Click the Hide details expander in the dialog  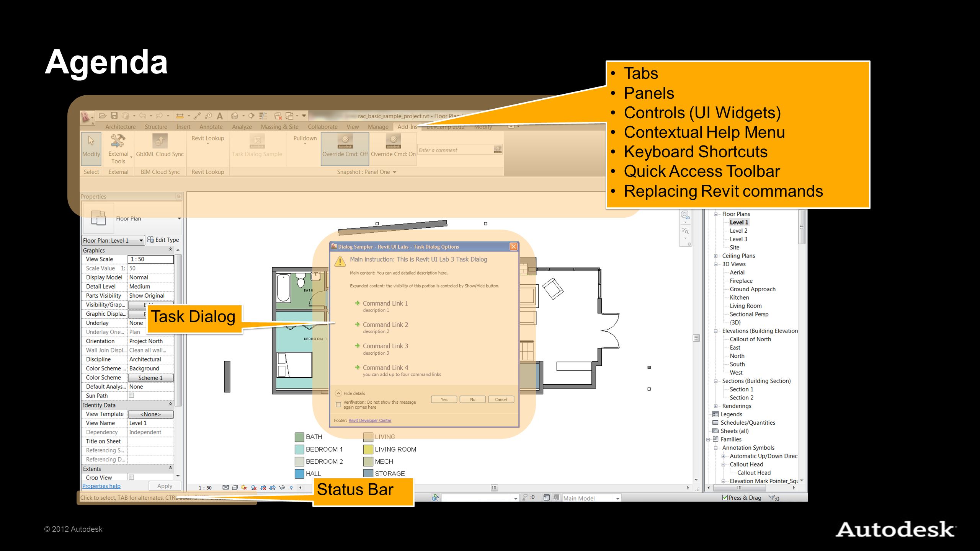click(x=338, y=393)
